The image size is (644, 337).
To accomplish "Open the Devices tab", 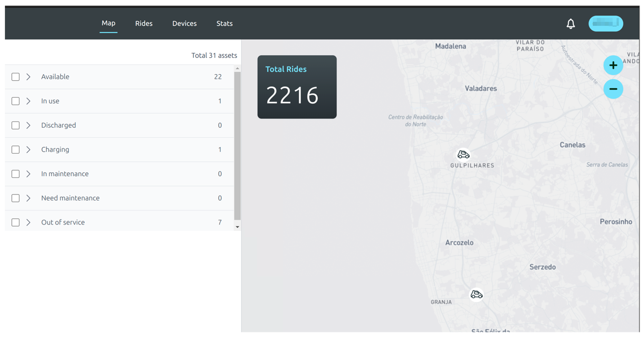I will point(184,23).
